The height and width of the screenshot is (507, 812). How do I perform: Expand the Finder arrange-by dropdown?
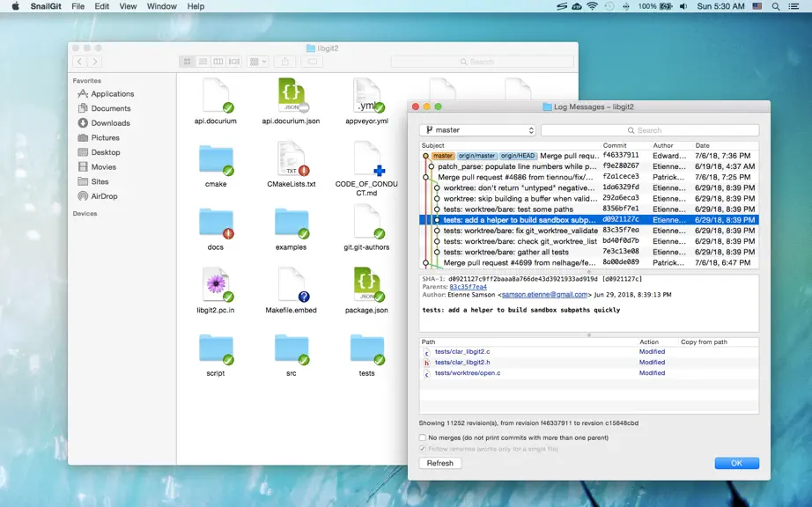point(257,62)
